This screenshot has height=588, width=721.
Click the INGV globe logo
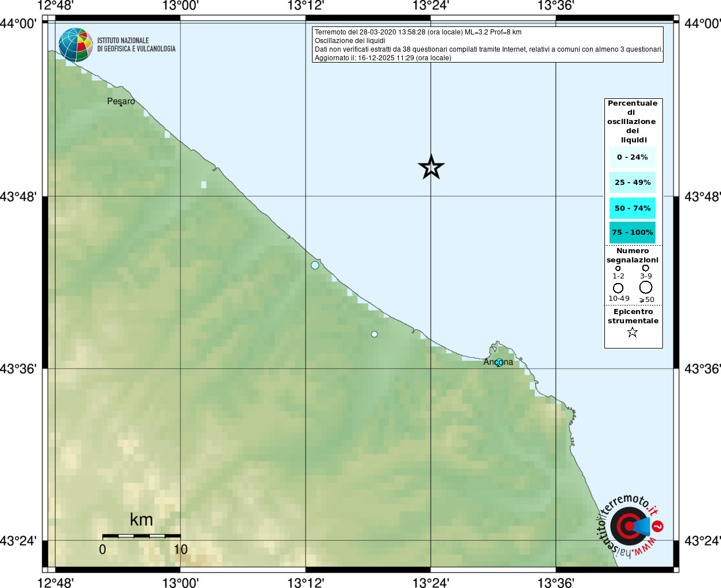click(75, 45)
